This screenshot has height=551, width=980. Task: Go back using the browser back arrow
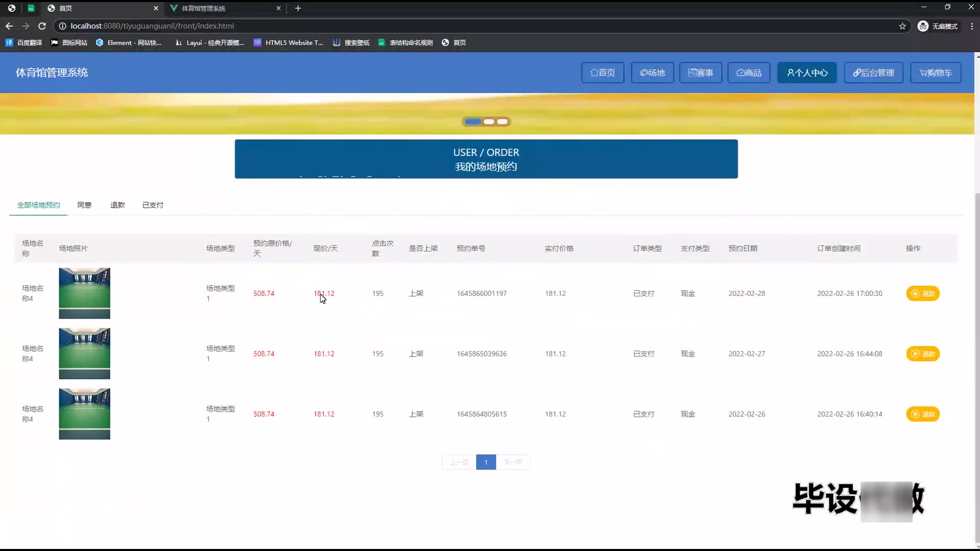(x=9, y=26)
